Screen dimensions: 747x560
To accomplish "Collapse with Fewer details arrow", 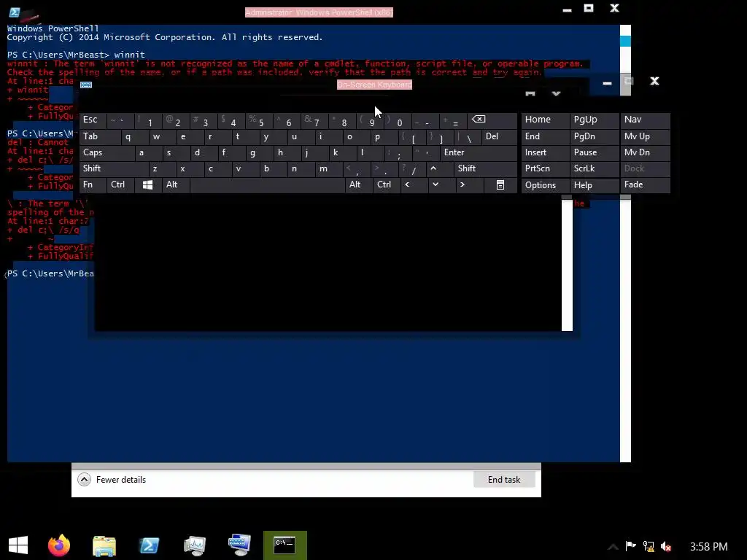I will 85,480.
